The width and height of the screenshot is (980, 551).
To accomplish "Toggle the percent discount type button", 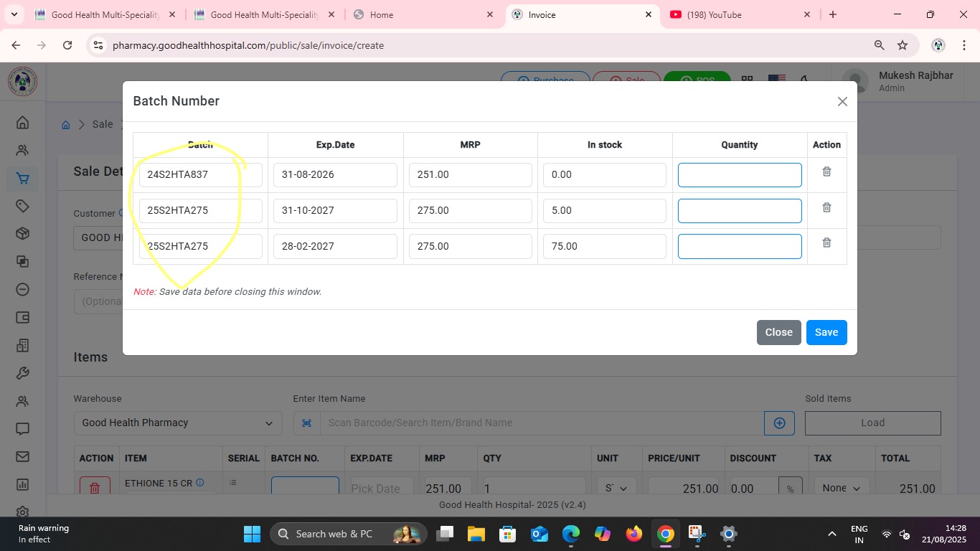I will (x=790, y=486).
